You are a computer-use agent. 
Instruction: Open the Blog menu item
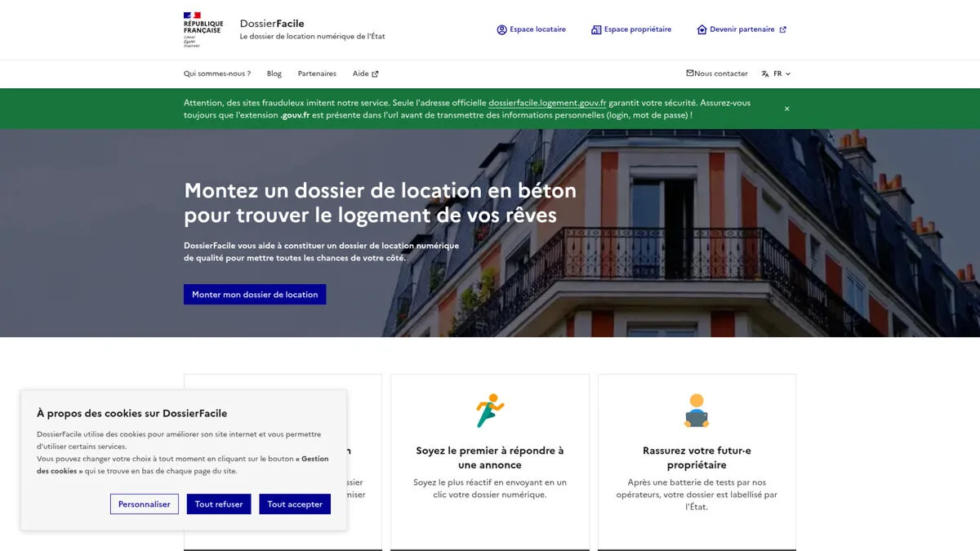coord(274,73)
